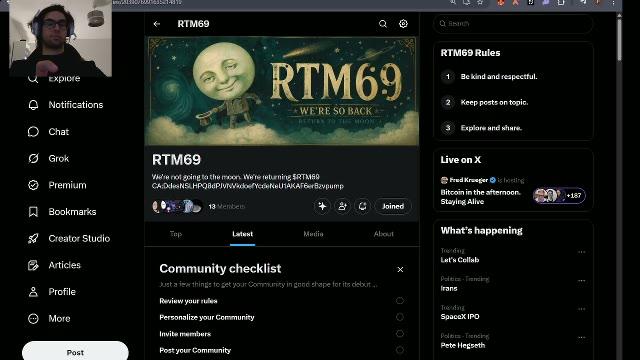This screenshot has height=360, width=640.
Task: Open more options for Let's Collab trend
Action: coord(582,252)
